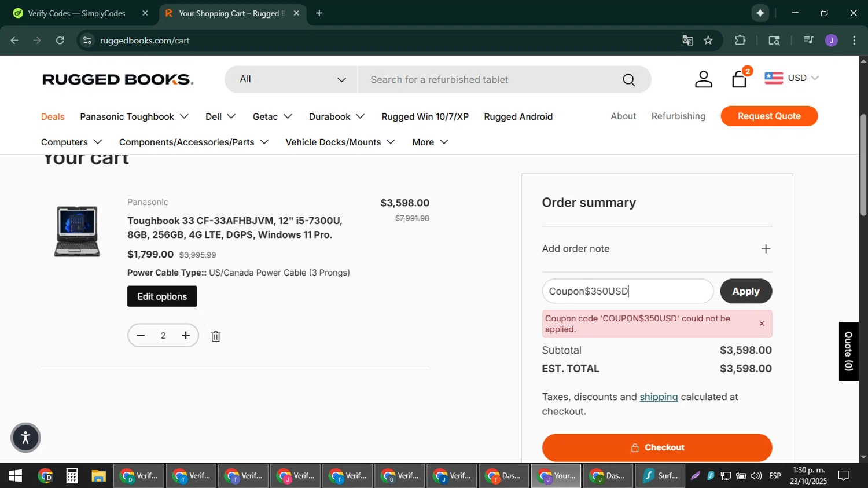Expand the More menu

click(x=430, y=142)
